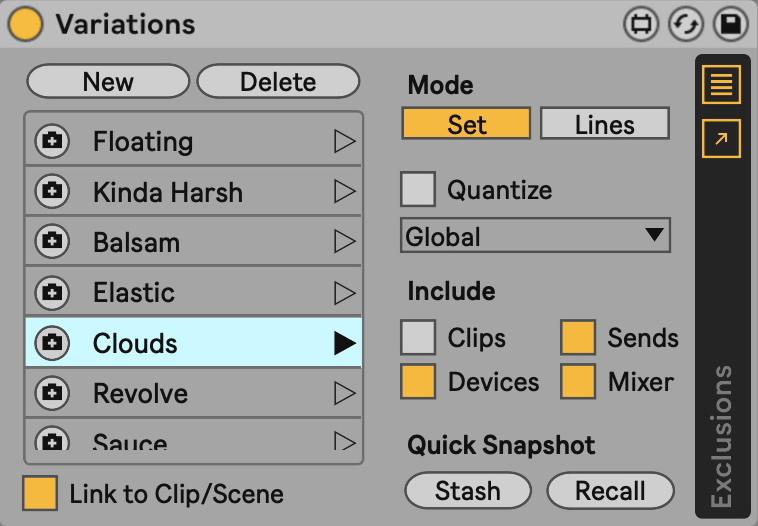Click the pop-out arrow icon in sidebar

[x=721, y=138]
